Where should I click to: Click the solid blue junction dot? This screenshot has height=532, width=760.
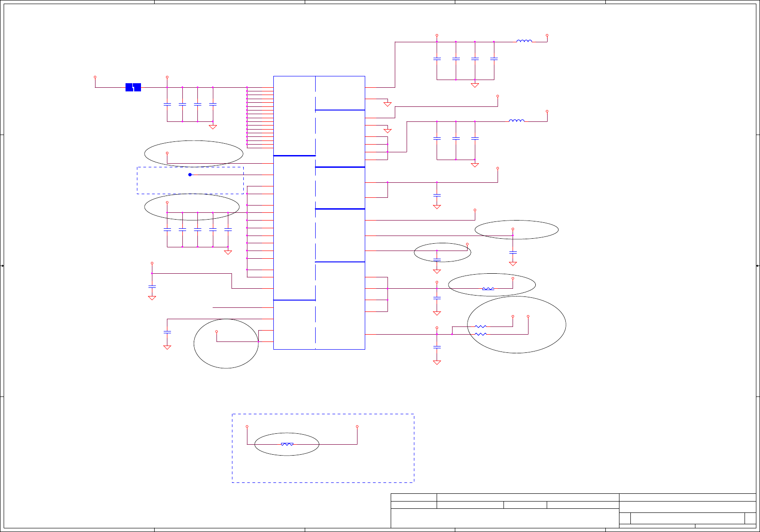pyautogui.click(x=190, y=175)
